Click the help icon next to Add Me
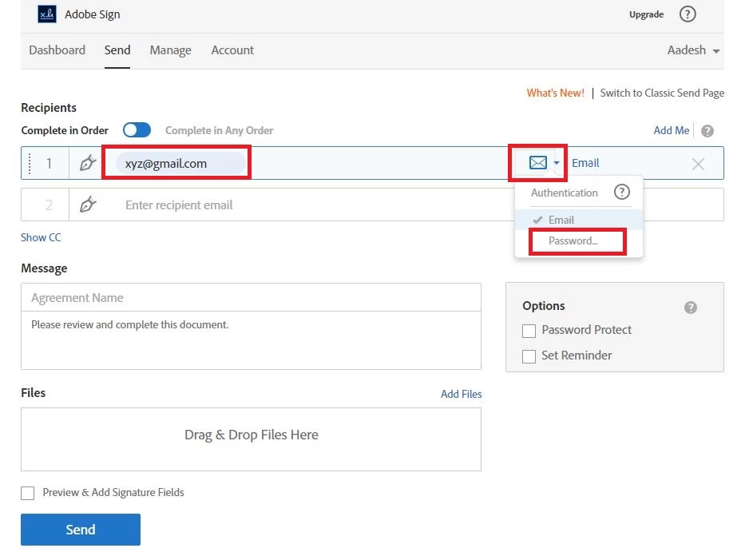 tap(707, 131)
